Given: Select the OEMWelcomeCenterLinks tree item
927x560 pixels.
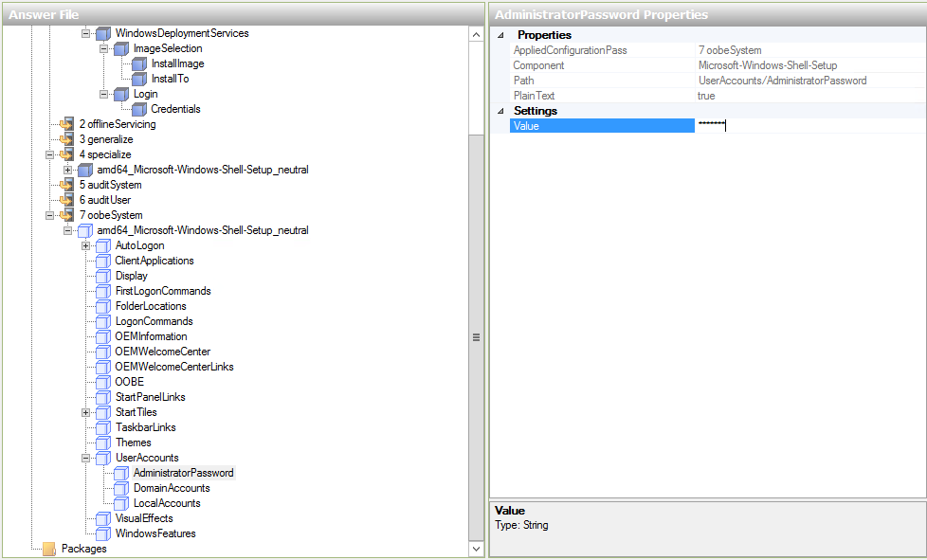Looking at the screenshot, I should (174, 367).
